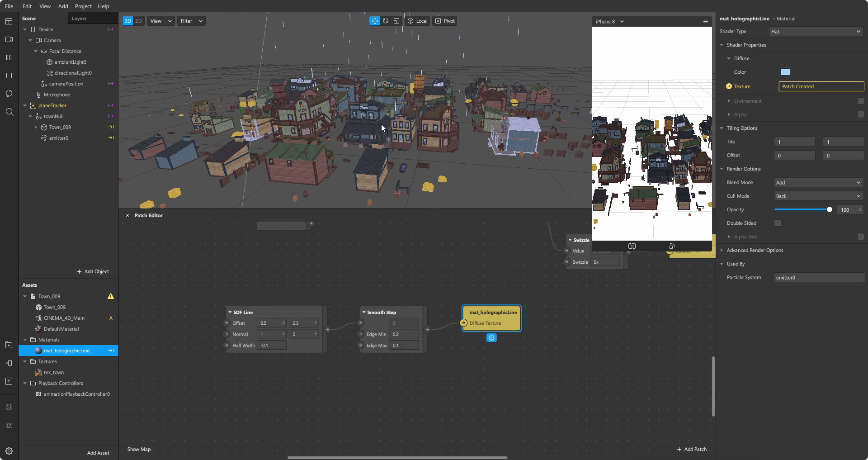This screenshot has width=868, height=460.
Task: Click the send-to-device icon in left sidebar
Action: 9,363
